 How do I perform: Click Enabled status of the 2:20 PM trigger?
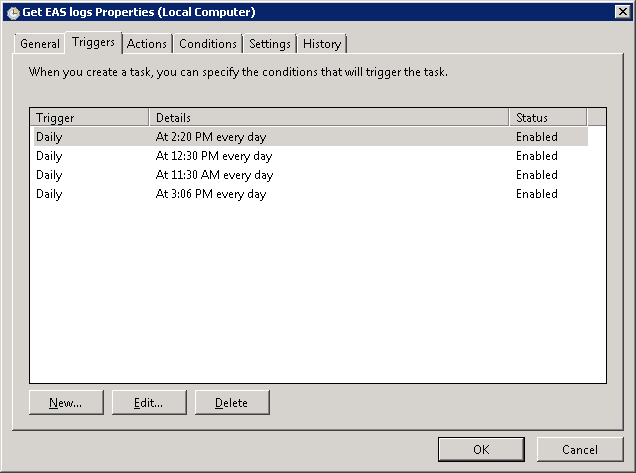(x=537, y=137)
